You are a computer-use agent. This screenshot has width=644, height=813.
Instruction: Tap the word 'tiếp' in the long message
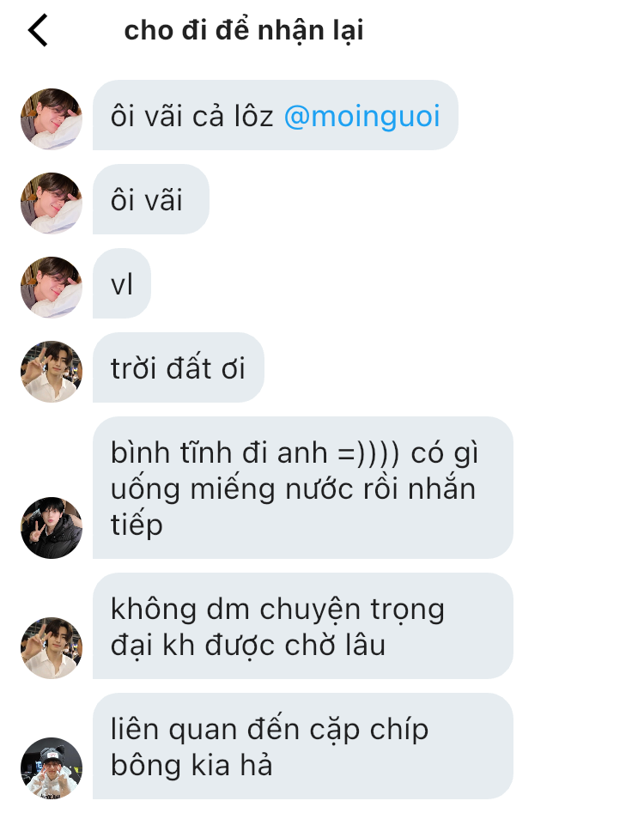pos(137,525)
